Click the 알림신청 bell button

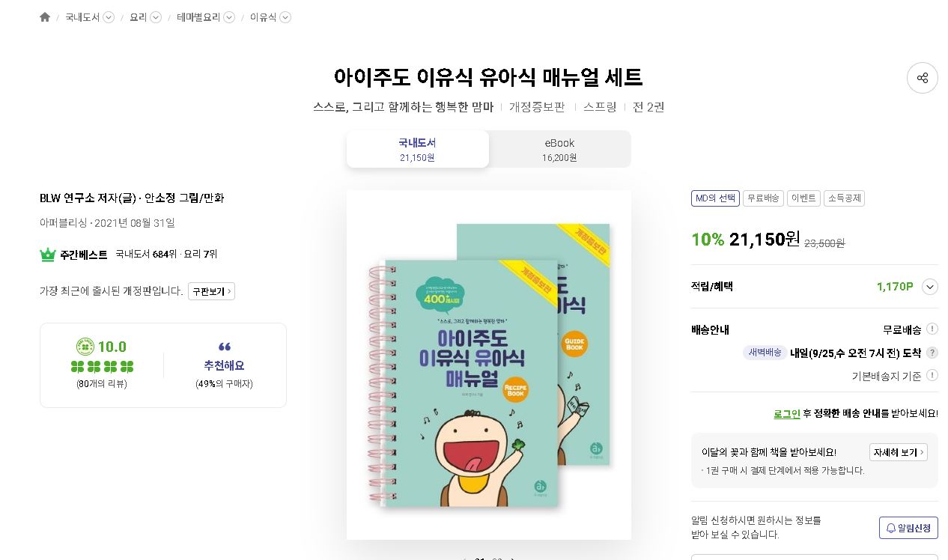(x=908, y=528)
